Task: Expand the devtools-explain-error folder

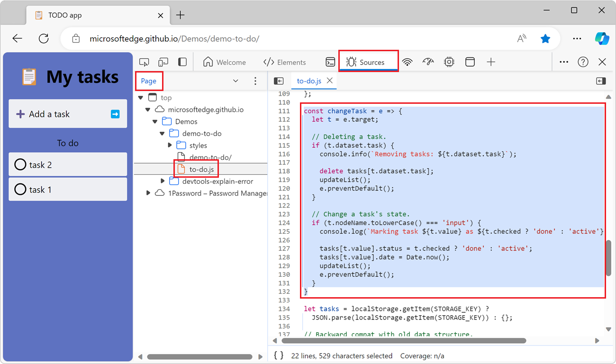Action: (163, 181)
